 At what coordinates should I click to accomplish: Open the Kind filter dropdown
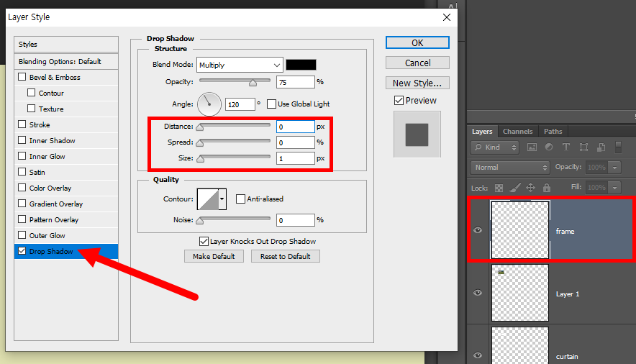point(495,147)
